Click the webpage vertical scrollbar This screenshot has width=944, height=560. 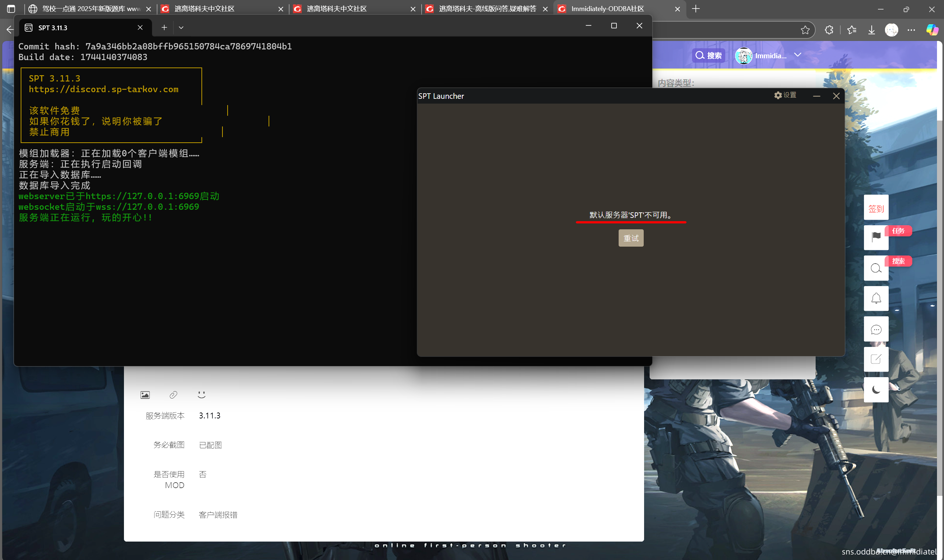click(x=940, y=307)
